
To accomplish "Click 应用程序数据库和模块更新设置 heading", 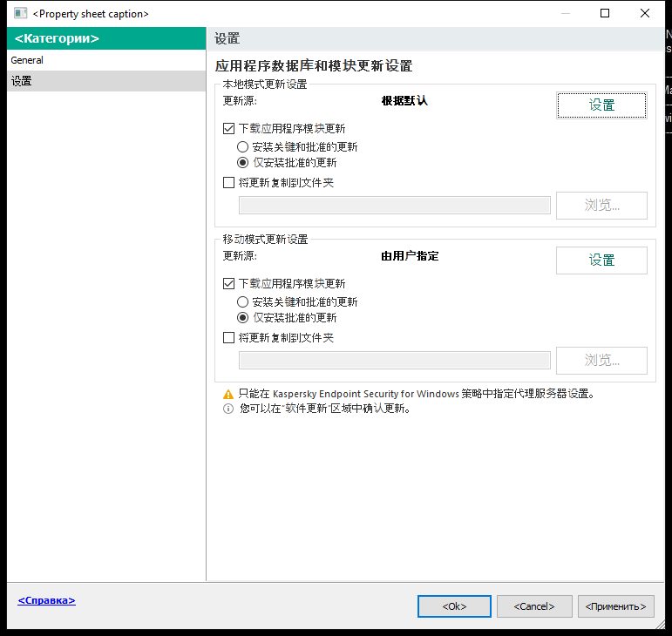I will pos(314,66).
